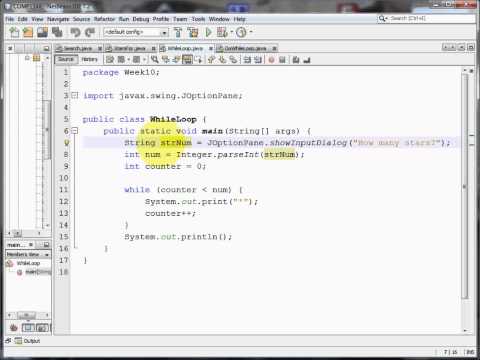
Task: Click the History view button
Action: (89, 59)
